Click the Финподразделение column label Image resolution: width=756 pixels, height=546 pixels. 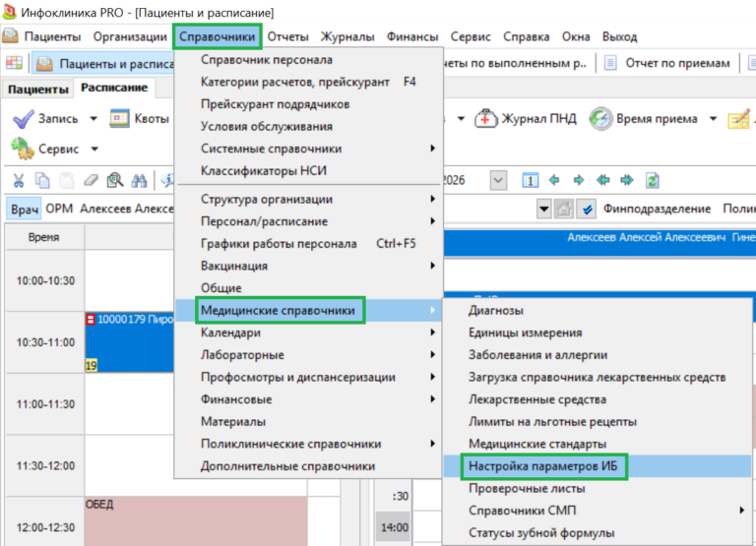tap(657, 209)
